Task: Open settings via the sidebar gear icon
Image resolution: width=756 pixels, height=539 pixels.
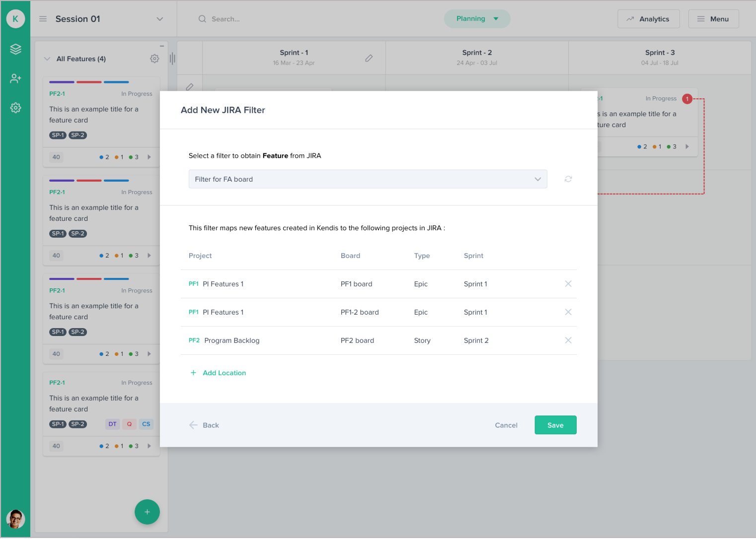Action: click(15, 108)
